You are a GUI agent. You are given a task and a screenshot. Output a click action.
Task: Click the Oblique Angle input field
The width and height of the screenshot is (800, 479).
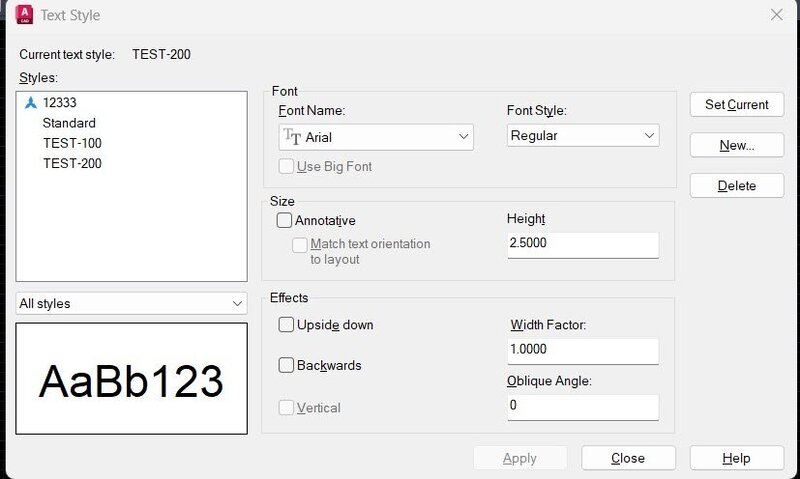point(583,406)
